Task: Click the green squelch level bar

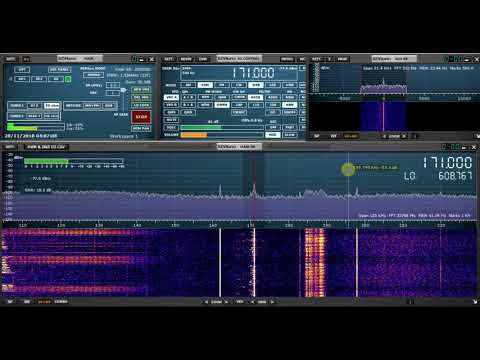Action: click(x=222, y=127)
